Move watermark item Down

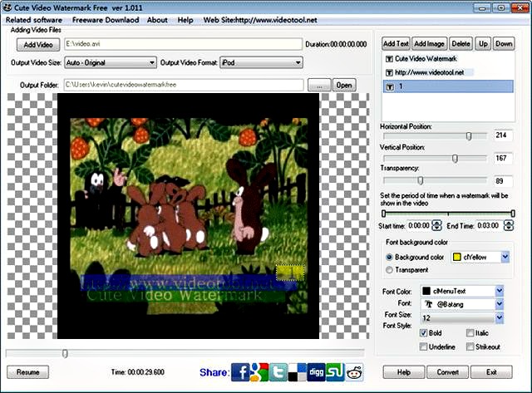coord(504,43)
